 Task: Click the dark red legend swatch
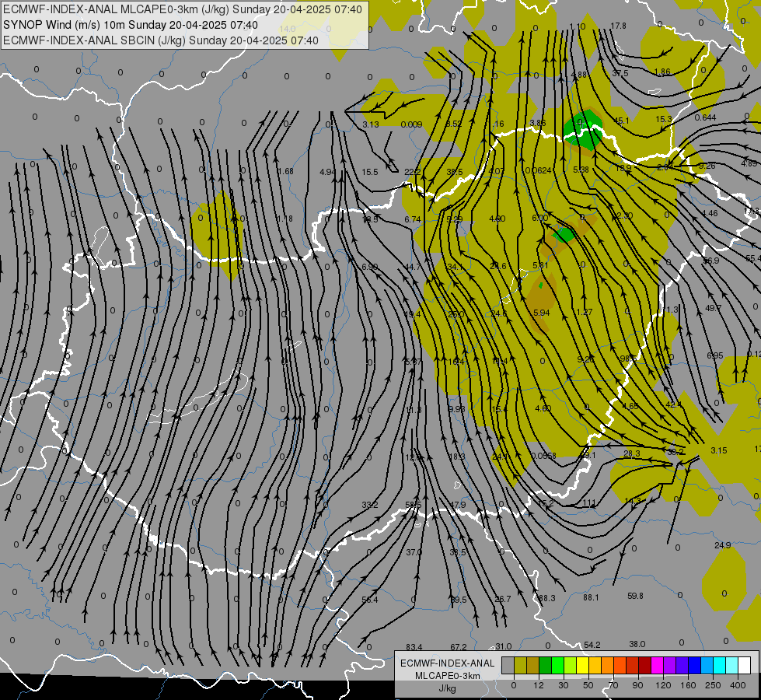[645, 665]
